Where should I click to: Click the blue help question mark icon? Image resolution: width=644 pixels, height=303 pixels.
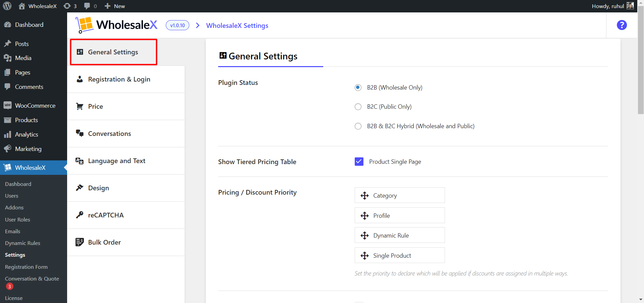coord(622,25)
